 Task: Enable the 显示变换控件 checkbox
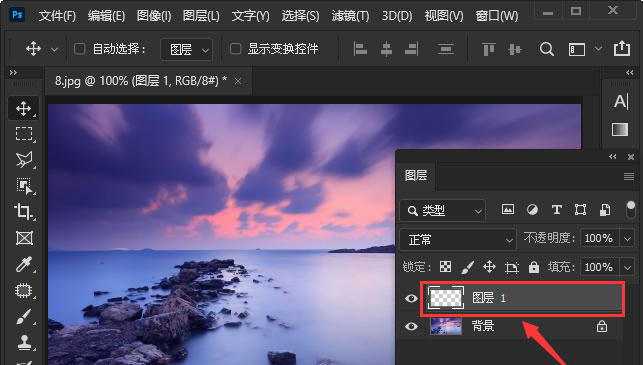(235, 49)
